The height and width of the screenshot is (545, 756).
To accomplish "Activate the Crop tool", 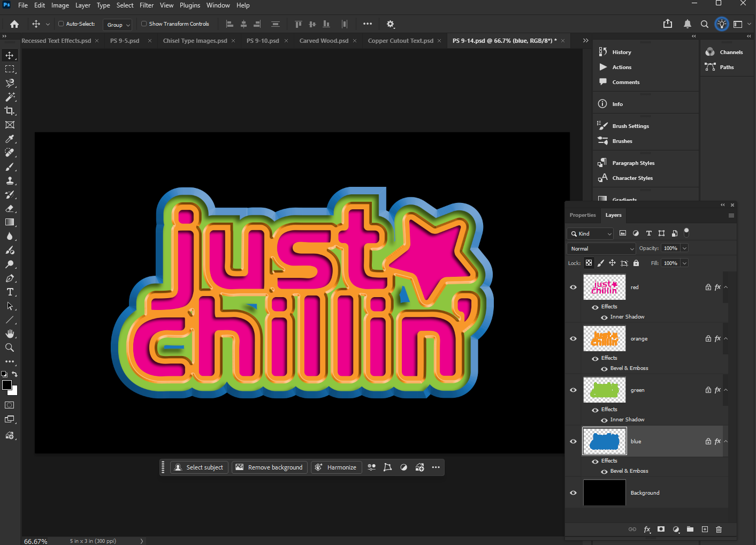I will [x=10, y=111].
